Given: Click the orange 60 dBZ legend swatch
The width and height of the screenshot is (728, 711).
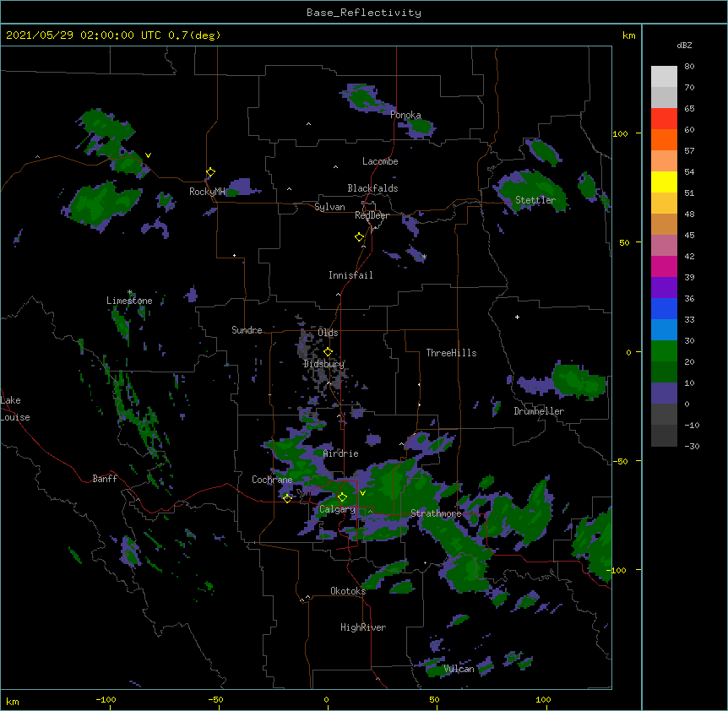Looking at the screenshot, I should (664, 139).
